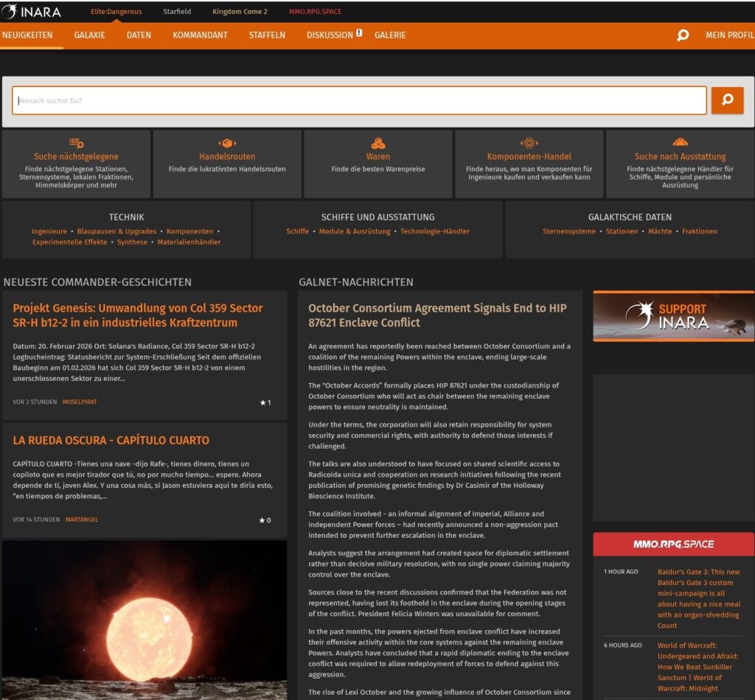755x700 pixels.
Task: Click the Ingenieure link under Technik
Action: tap(49, 231)
